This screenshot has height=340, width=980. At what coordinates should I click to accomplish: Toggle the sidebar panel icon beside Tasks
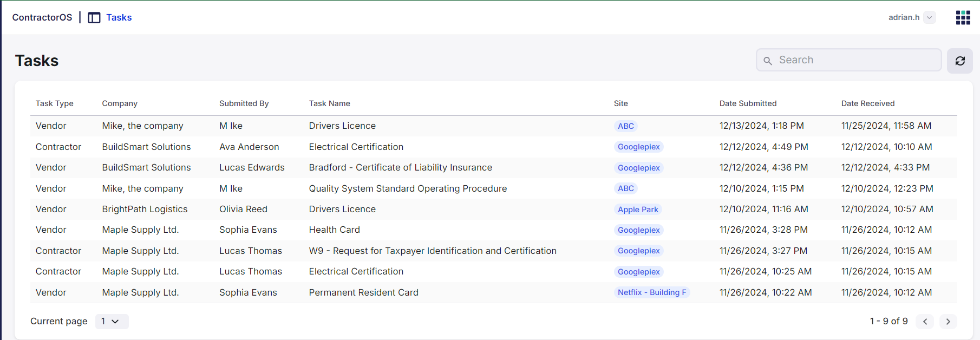point(94,18)
